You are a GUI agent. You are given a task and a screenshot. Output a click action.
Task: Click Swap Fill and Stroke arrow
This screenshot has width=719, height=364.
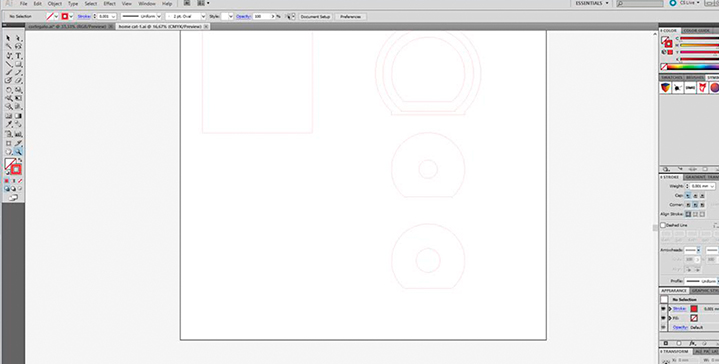coord(20,160)
